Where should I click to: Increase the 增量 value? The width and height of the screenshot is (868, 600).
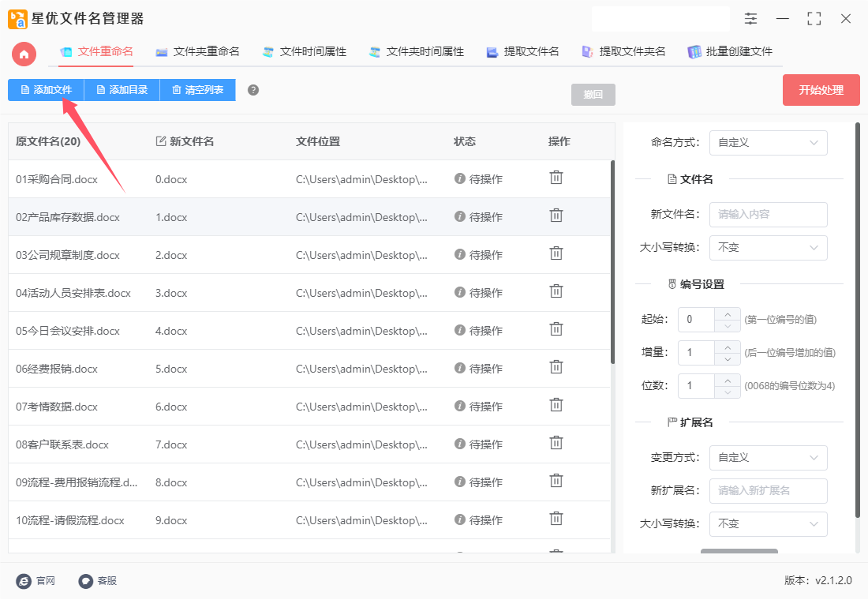tap(728, 347)
